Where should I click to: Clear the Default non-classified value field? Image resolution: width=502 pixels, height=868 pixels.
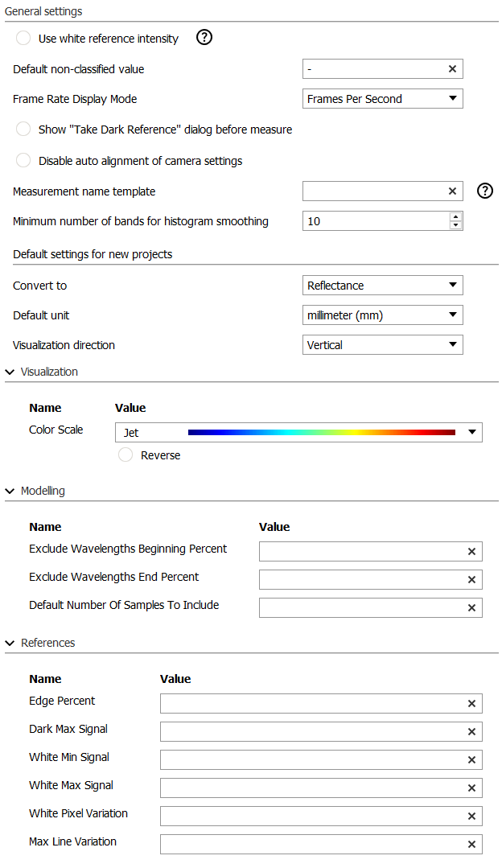click(x=452, y=69)
